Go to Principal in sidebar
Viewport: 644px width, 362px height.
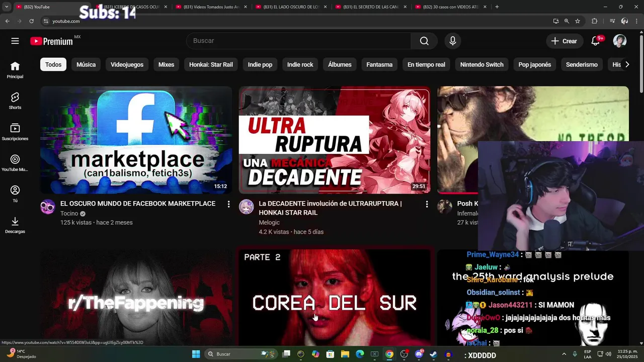[x=15, y=70]
